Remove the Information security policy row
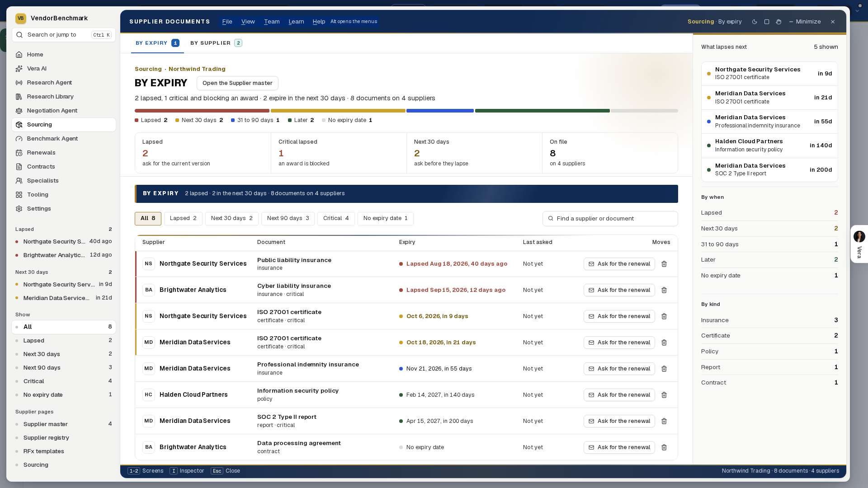 click(x=664, y=395)
